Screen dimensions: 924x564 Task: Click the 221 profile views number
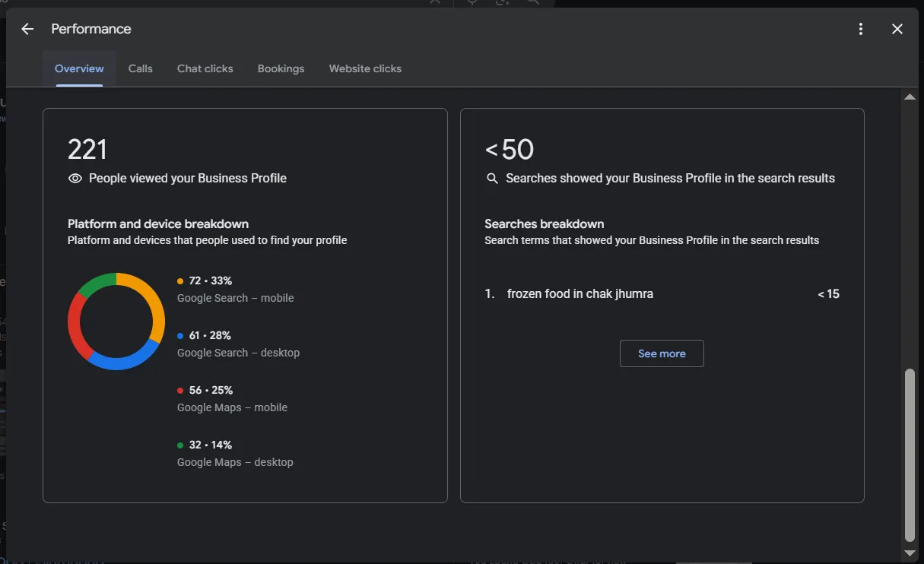pos(87,150)
